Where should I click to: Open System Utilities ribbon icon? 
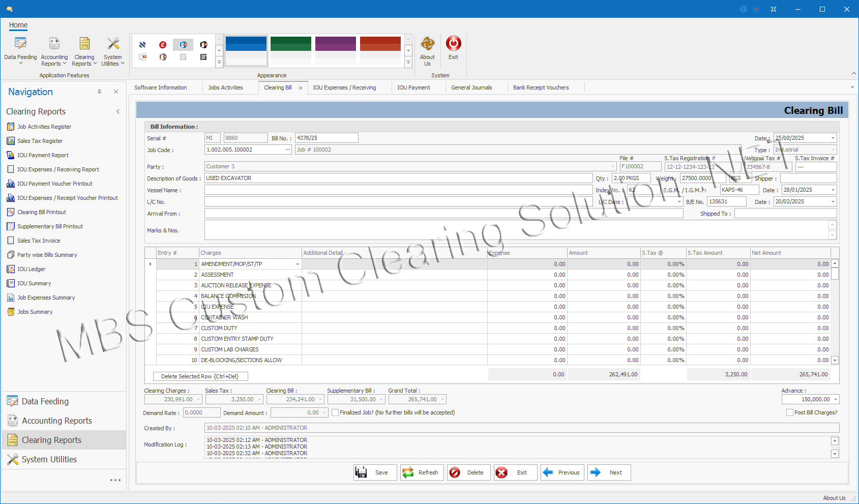point(113,51)
